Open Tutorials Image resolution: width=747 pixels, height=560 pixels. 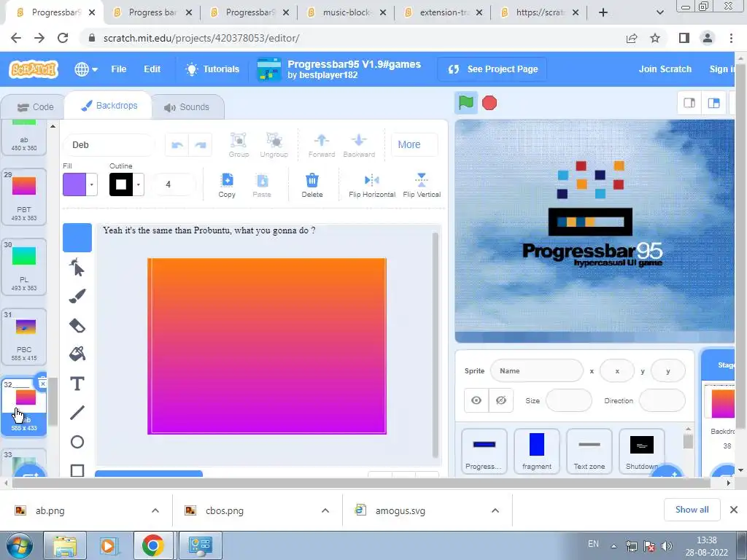212,69
